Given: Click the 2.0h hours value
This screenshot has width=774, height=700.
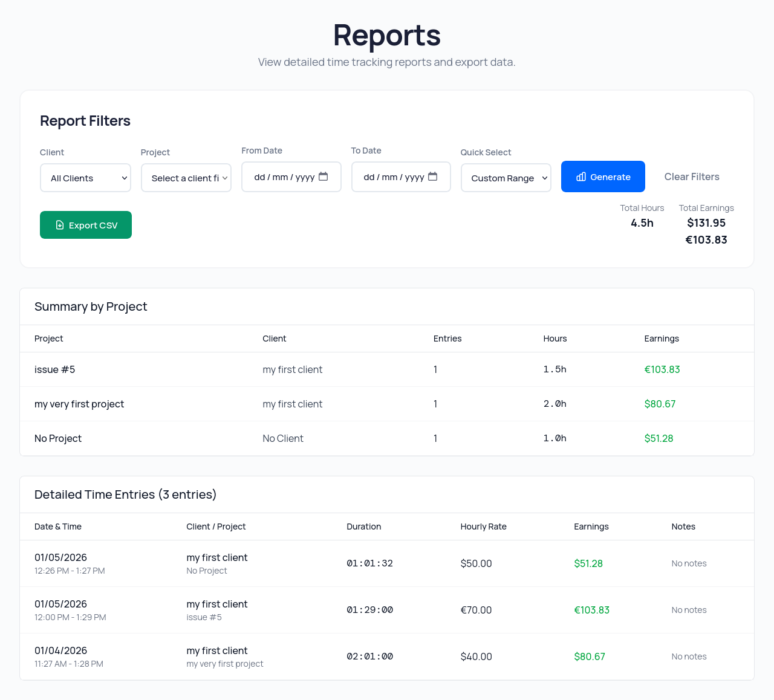Looking at the screenshot, I should click(554, 404).
